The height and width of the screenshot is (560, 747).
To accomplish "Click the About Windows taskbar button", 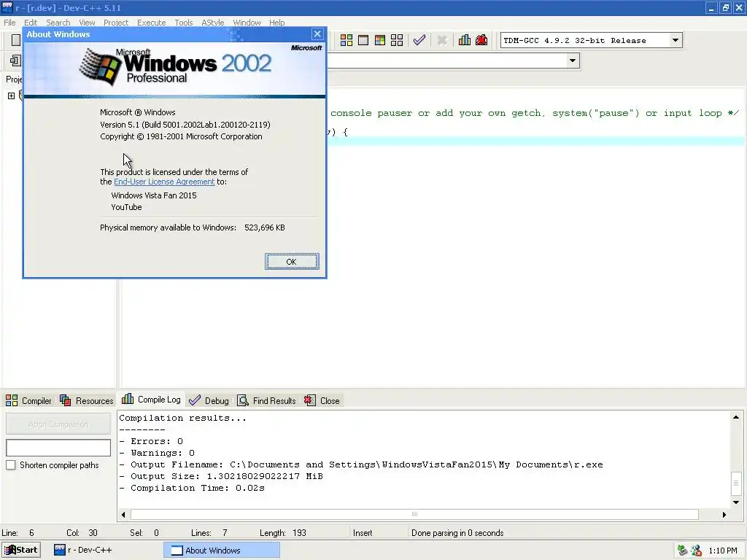I will [x=222, y=550].
